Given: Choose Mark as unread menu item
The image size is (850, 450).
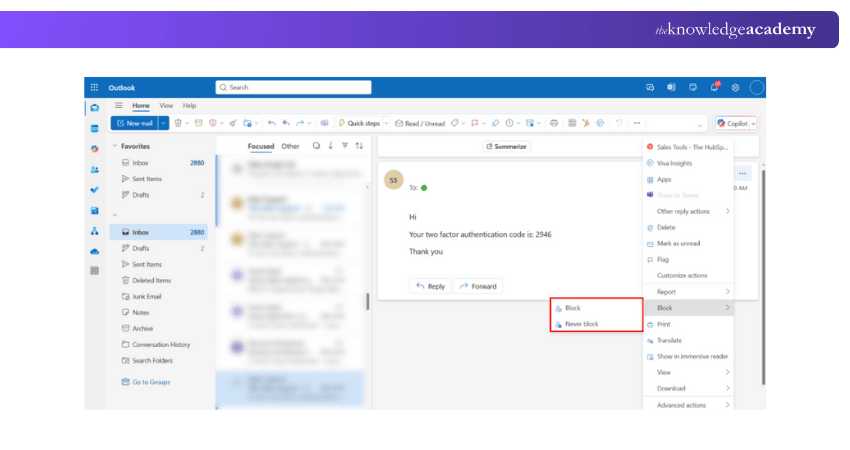Looking at the screenshot, I should (x=688, y=243).
